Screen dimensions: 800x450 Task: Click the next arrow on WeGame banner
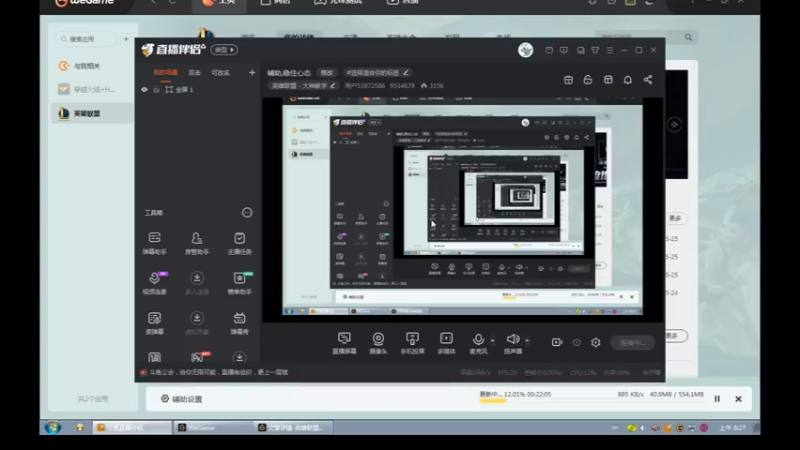[x=674, y=124]
